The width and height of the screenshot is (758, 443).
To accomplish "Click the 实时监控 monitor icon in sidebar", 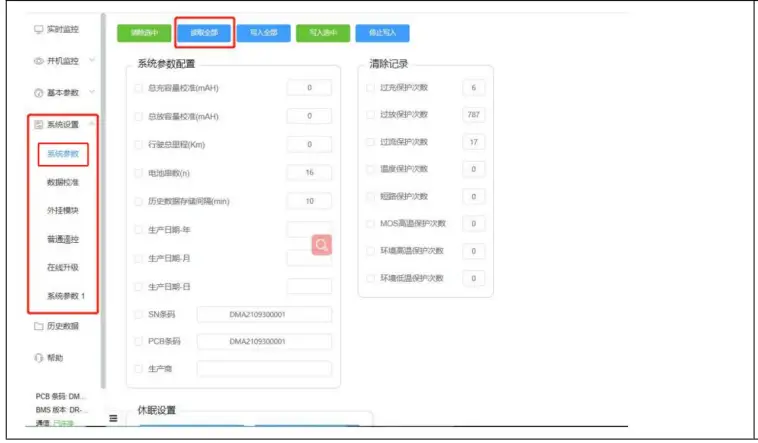I will coord(39,30).
